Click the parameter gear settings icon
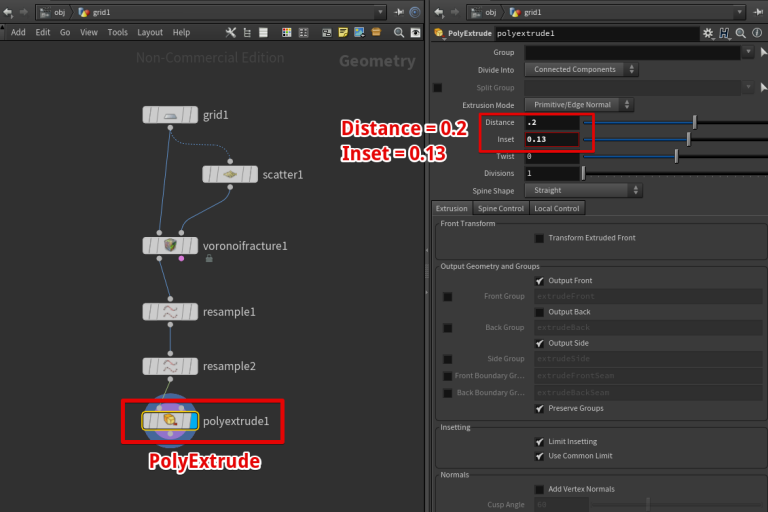The height and width of the screenshot is (512, 768). [708, 33]
